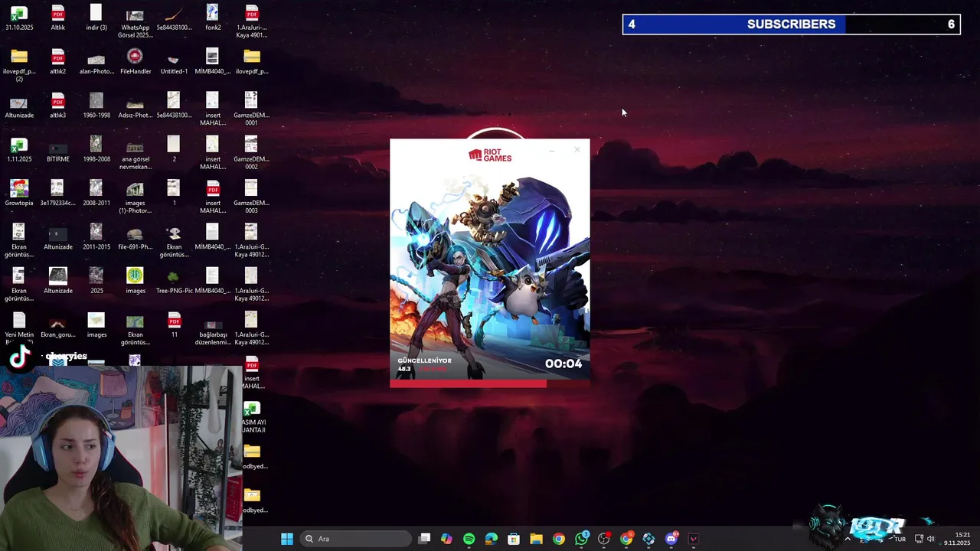980x551 pixels.
Task: Open the Copilot icon in the taskbar
Action: click(446, 539)
